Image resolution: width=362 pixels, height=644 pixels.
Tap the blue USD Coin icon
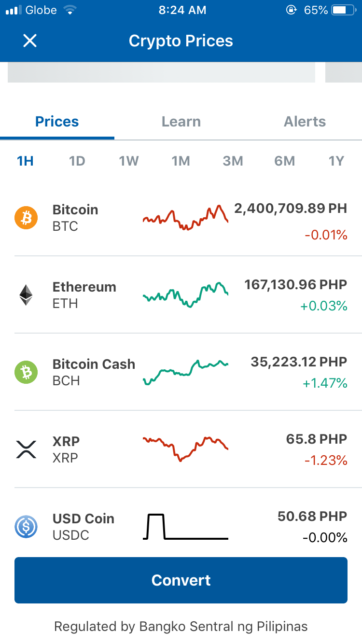point(26,527)
